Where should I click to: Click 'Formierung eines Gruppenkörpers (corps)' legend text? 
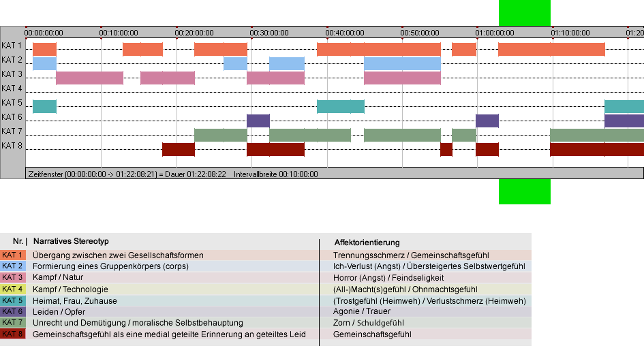click(110, 266)
